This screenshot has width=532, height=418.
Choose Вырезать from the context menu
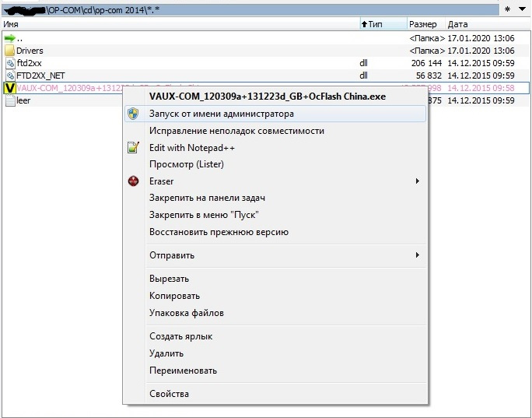(x=275, y=279)
